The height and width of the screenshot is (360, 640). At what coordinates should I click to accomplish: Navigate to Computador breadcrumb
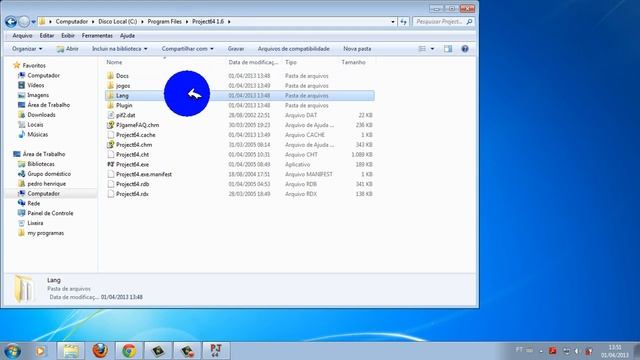point(72,22)
